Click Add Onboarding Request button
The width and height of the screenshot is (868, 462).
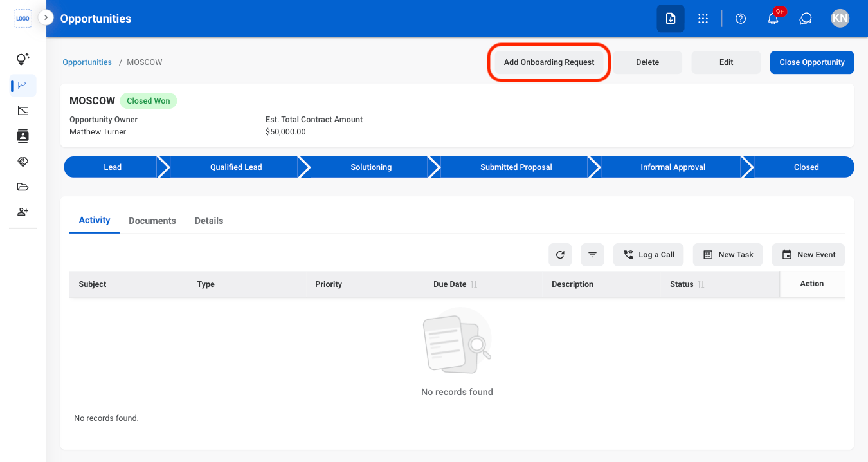549,62
